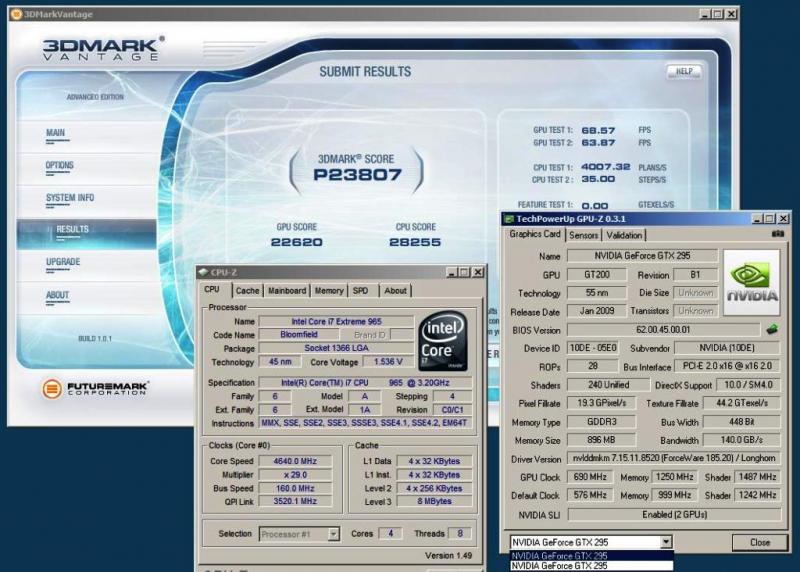Click the Bus Speed value 160.0 MHz
Viewport: 800px width, 572px height.
coord(295,488)
